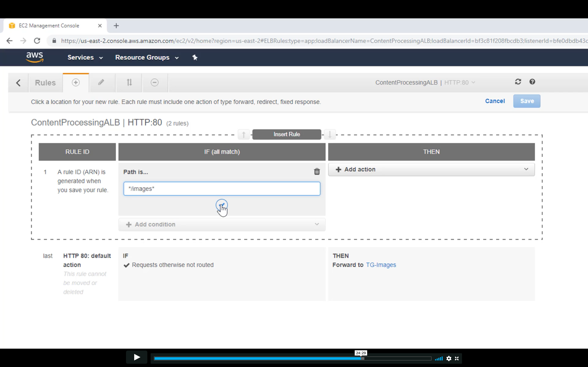Go back using the left chevron

(18, 83)
